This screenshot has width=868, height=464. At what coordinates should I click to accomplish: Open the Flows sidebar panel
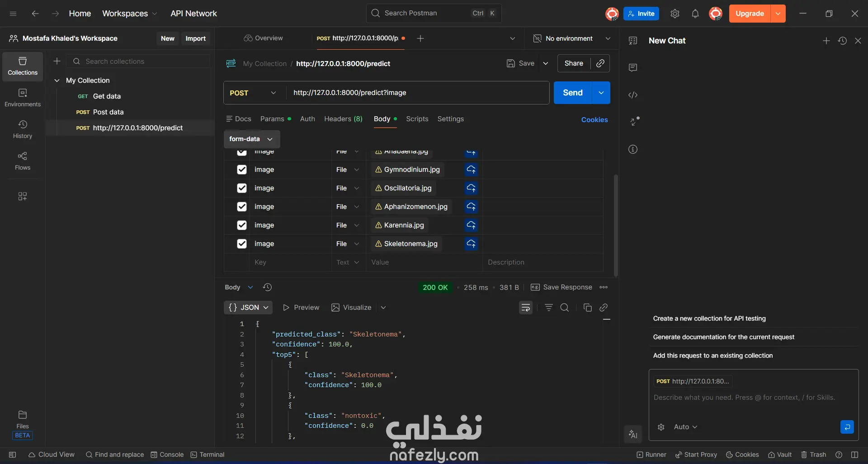click(23, 161)
